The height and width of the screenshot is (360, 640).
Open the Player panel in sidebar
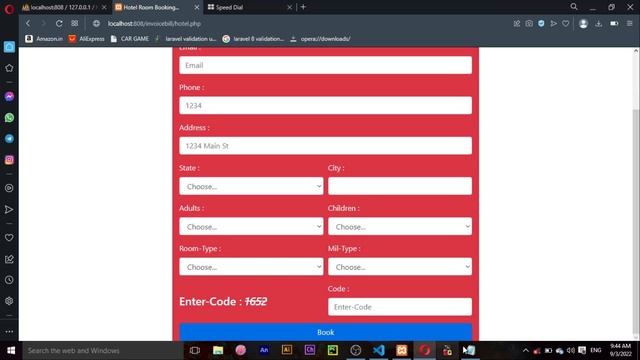tap(9, 188)
